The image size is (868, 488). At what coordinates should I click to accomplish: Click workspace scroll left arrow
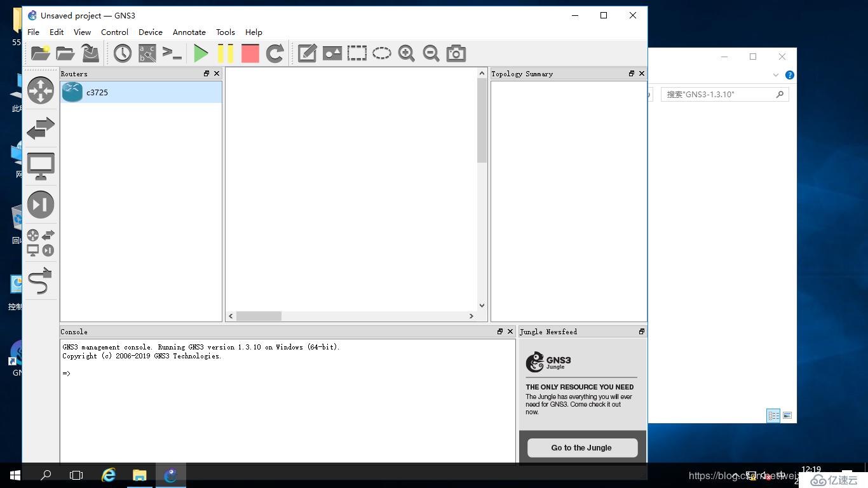point(231,316)
